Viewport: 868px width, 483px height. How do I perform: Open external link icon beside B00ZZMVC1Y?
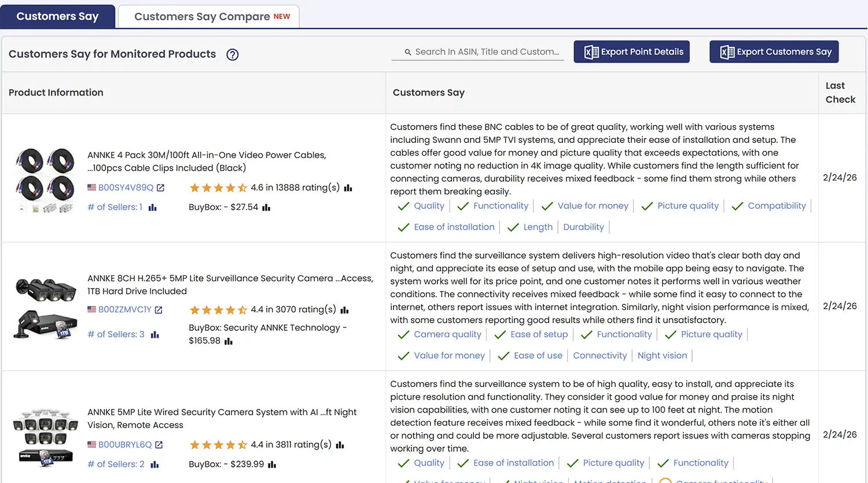pos(159,310)
